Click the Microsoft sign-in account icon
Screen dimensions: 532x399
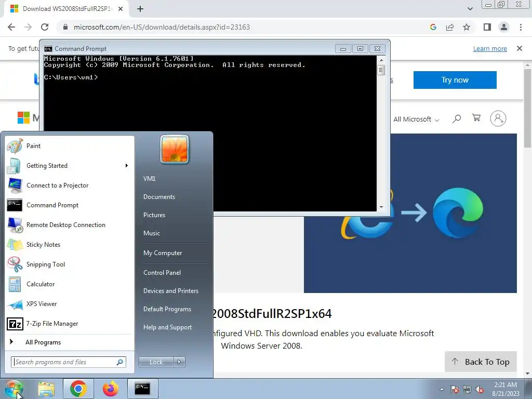(x=498, y=118)
